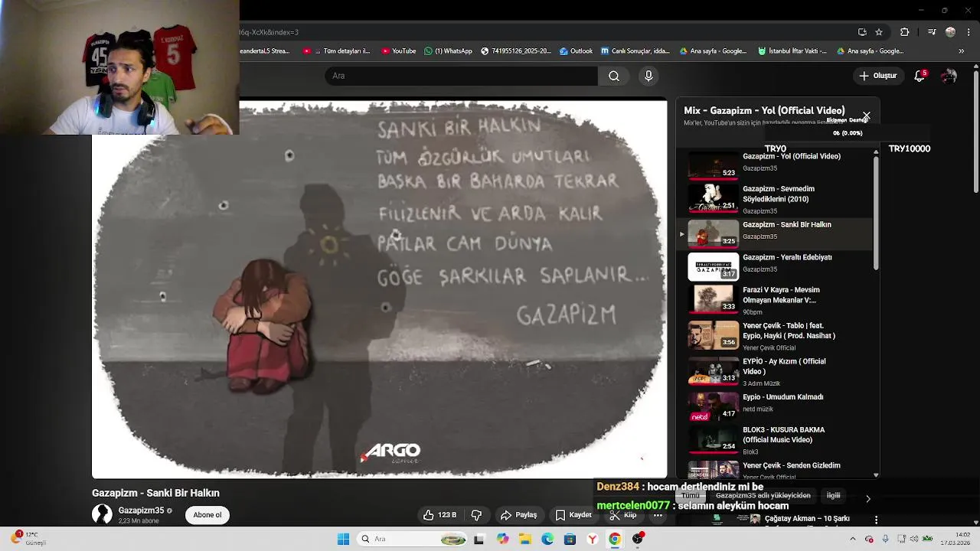
Task: Click the YouTube search magnifier button
Action: point(614,76)
